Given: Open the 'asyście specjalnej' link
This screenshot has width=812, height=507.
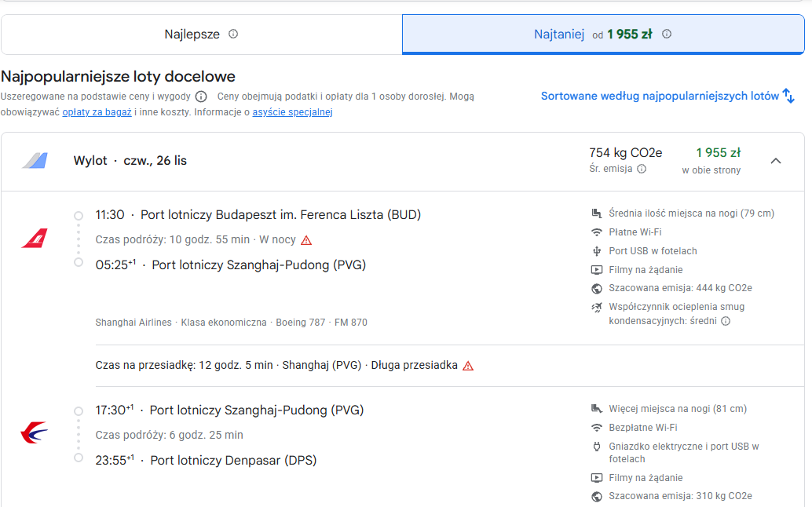Looking at the screenshot, I should [293, 112].
